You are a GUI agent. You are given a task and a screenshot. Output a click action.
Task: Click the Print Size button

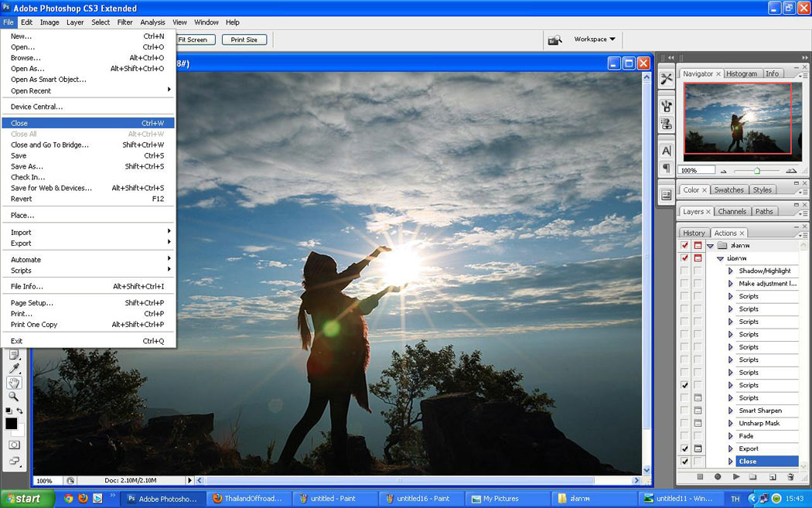(x=244, y=39)
